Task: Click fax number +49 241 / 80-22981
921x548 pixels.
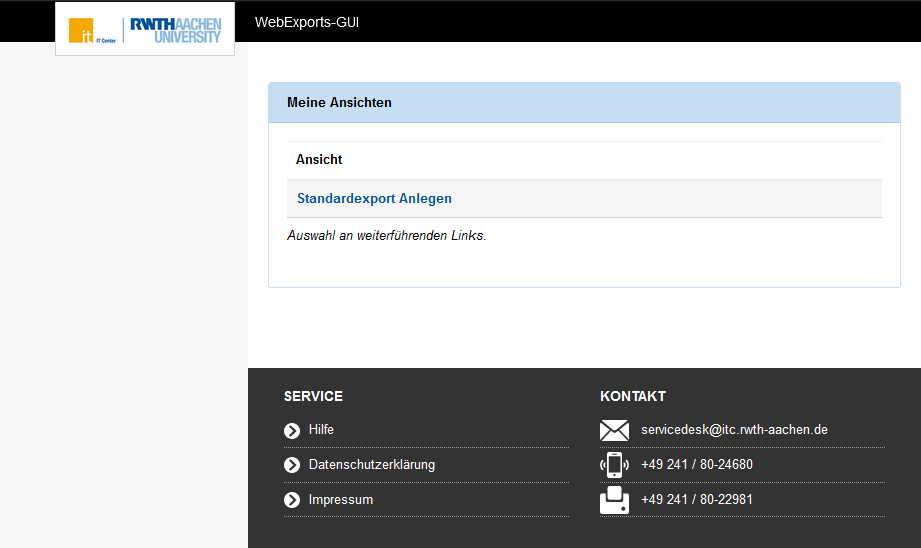Action: (x=696, y=500)
